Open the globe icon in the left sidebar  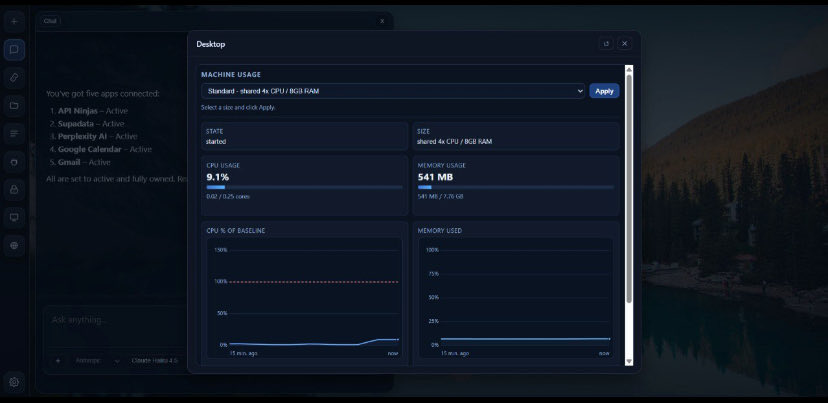point(14,246)
